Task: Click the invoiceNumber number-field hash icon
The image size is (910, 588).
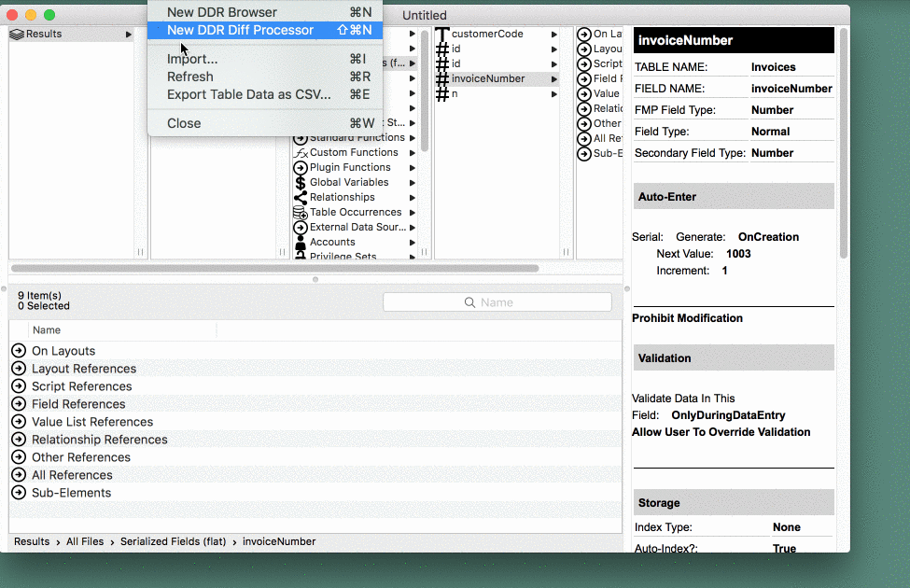Action: pos(442,79)
